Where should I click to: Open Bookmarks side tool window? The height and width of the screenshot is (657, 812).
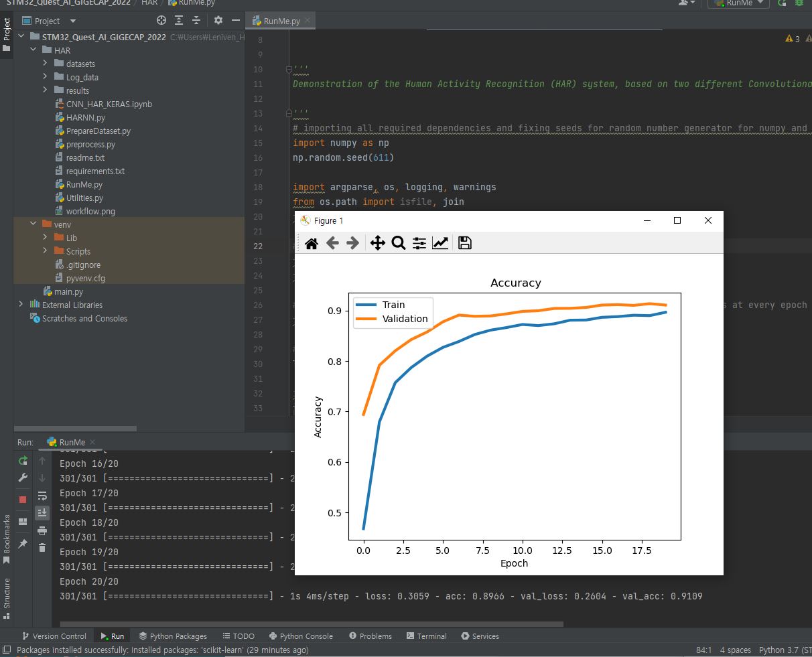click(7, 539)
